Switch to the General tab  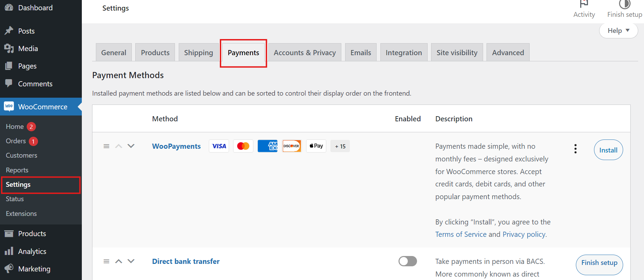[x=114, y=52]
